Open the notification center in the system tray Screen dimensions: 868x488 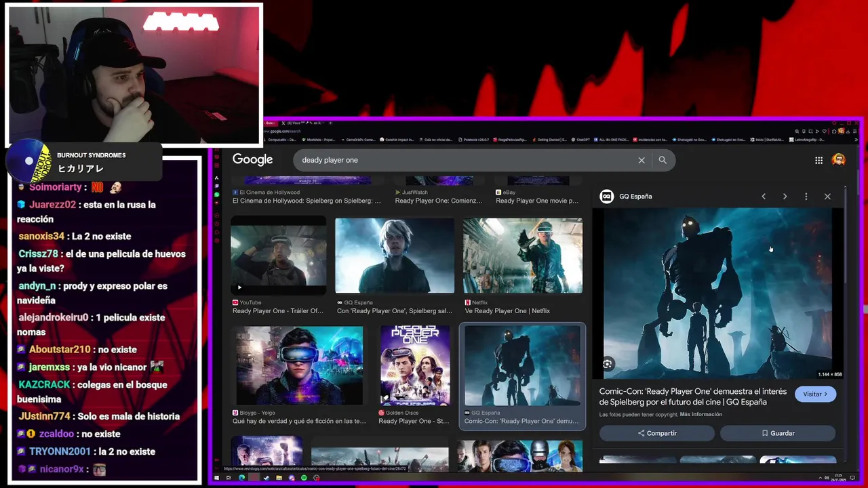(x=852, y=477)
